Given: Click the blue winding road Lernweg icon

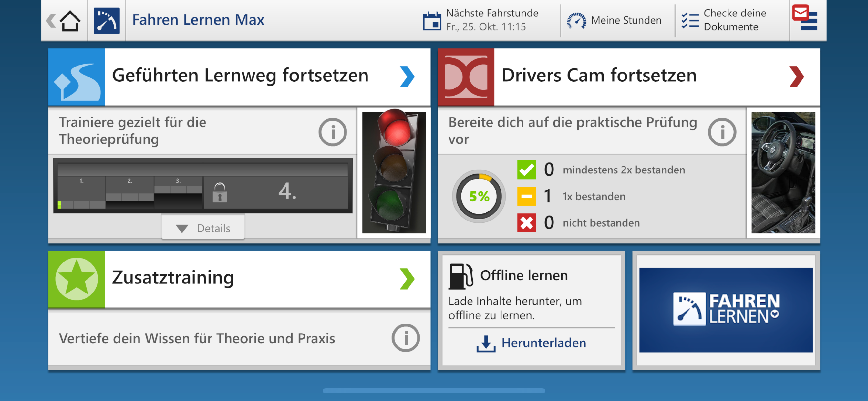Looking at the screenshot, I should tap(77, 77).
